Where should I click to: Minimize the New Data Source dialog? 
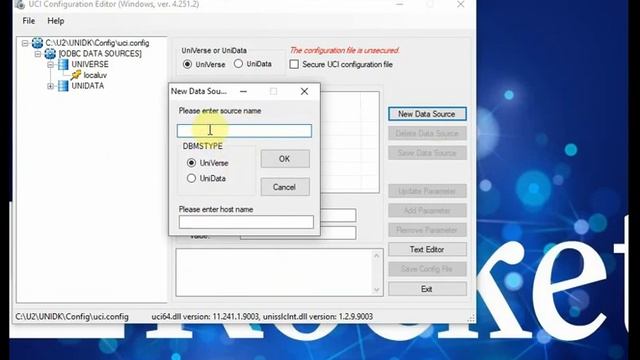coord(243,91)
